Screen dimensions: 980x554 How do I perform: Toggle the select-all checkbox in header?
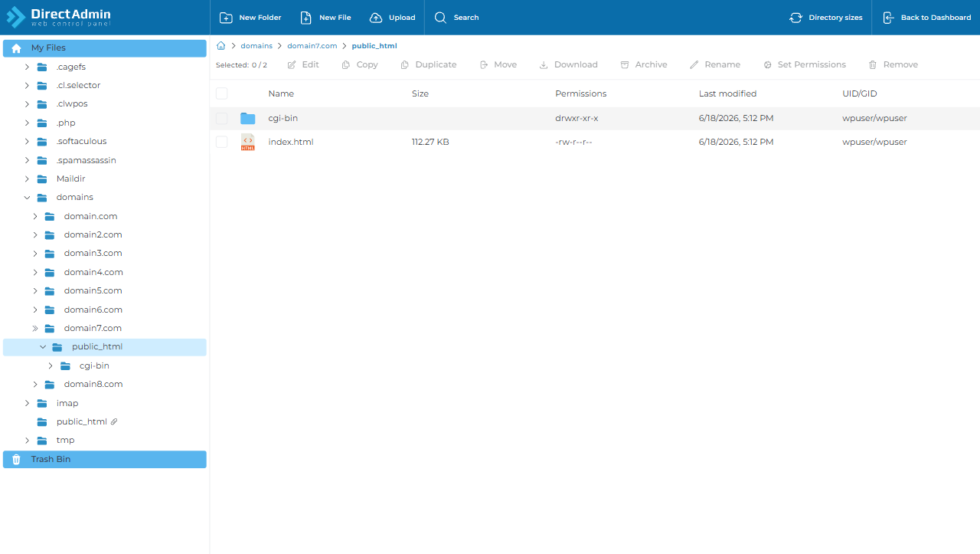[221, 93]
